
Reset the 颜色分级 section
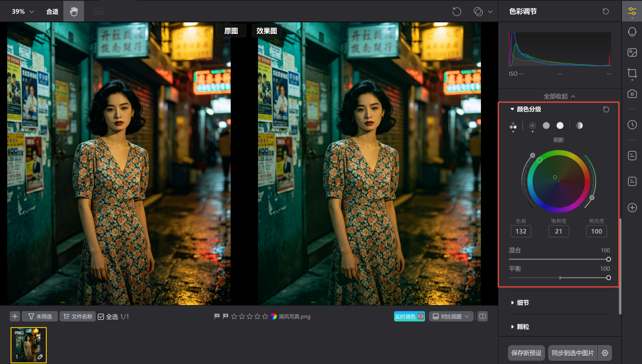606,109
